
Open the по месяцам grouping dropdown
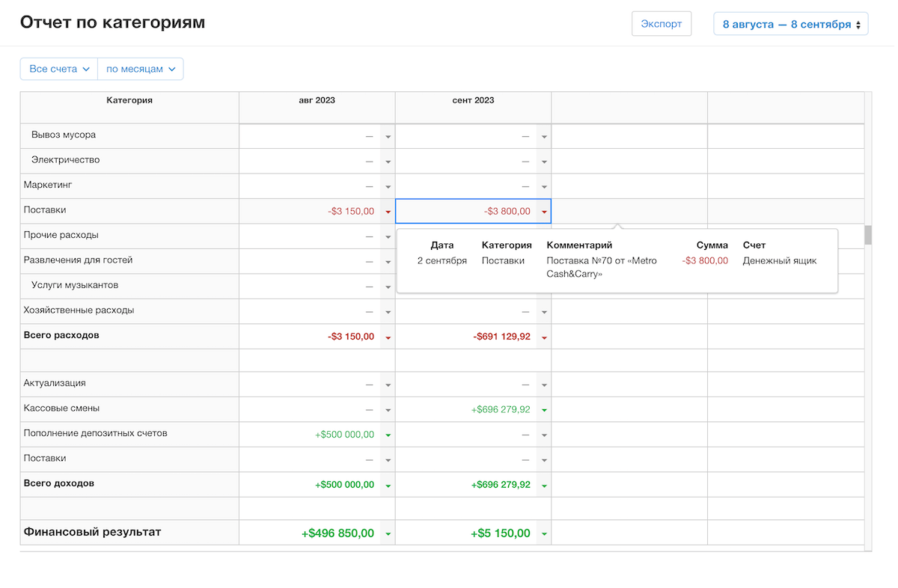point(141,69)
